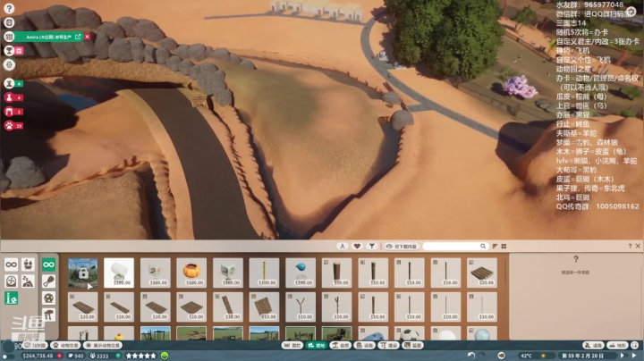644x361 pixels.
Task: Click the magnifier search icon
Action: coord(483,246)
